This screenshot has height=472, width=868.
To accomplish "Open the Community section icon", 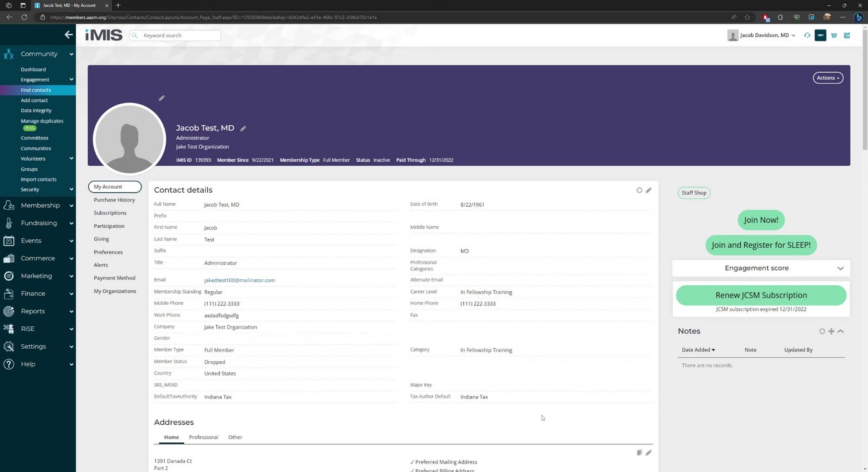I will pos(9,54).
